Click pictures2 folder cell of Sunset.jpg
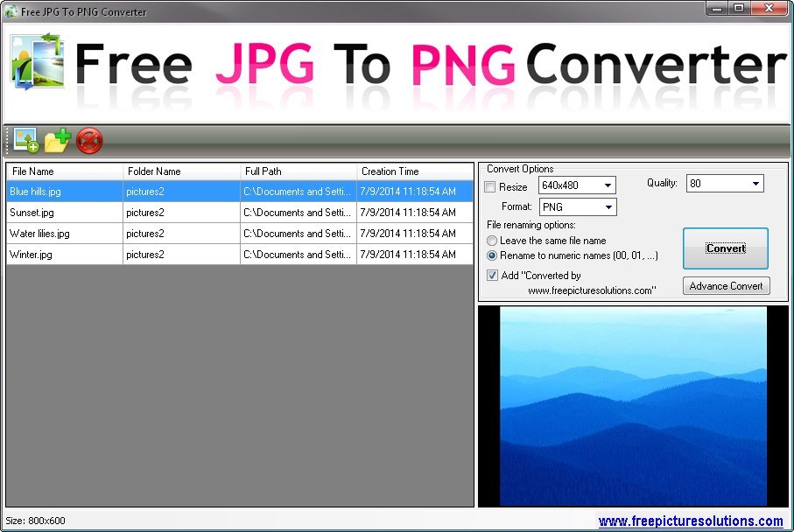794x532 pixels. pyautogui.click(x=182, y=213)
